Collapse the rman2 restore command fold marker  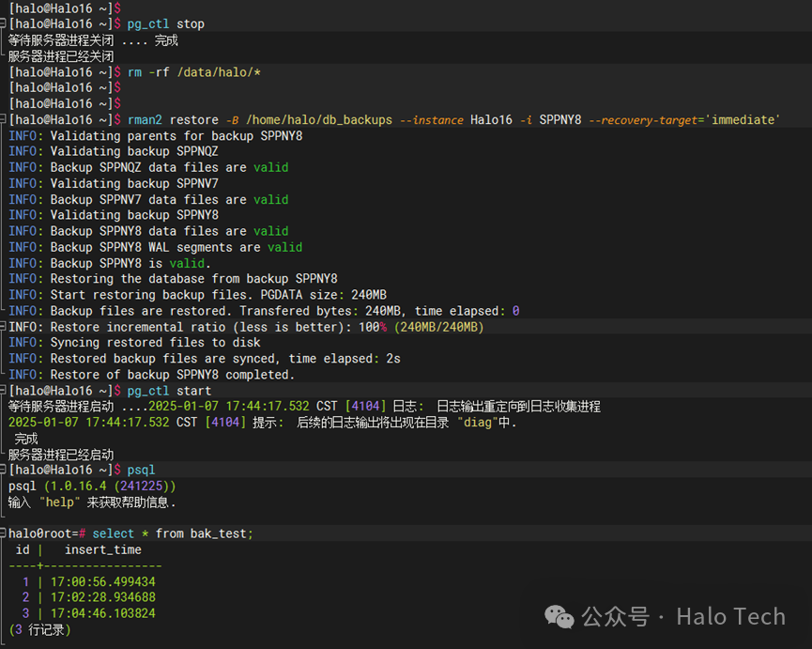3,119
